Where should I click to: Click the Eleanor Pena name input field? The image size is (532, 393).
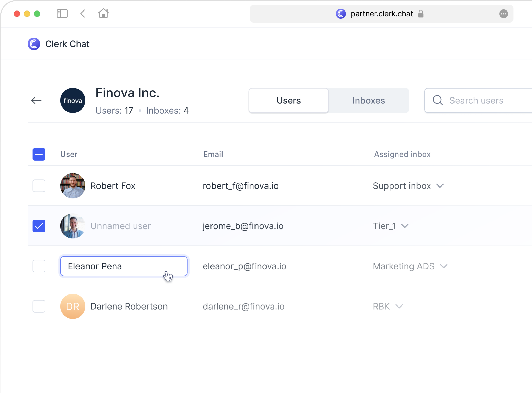coord(124,266)
